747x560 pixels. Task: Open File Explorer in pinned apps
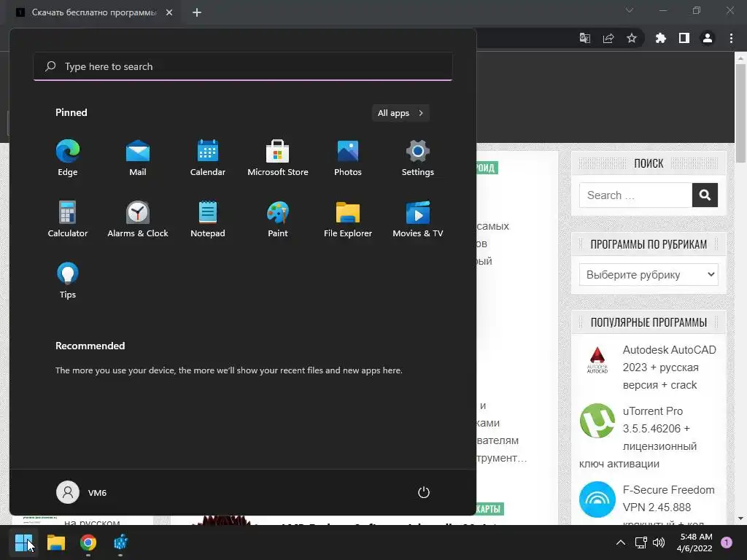tap(348, 219)
